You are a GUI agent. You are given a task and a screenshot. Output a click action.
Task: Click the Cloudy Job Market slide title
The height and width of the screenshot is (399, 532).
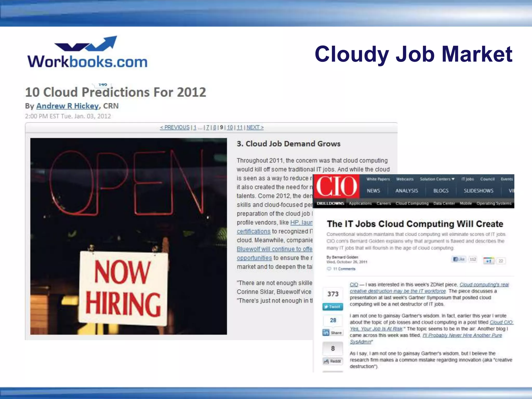click(x=413, y=54)
